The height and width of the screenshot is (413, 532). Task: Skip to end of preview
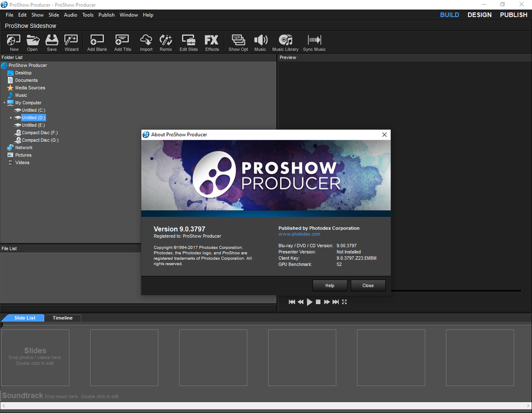336,302
